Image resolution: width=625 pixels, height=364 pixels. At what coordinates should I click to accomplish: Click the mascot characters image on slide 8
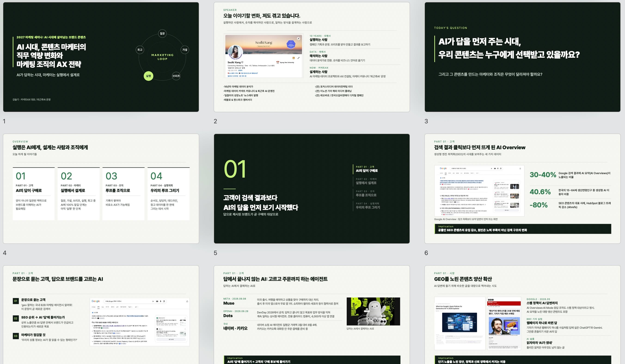tap(373, 312)
